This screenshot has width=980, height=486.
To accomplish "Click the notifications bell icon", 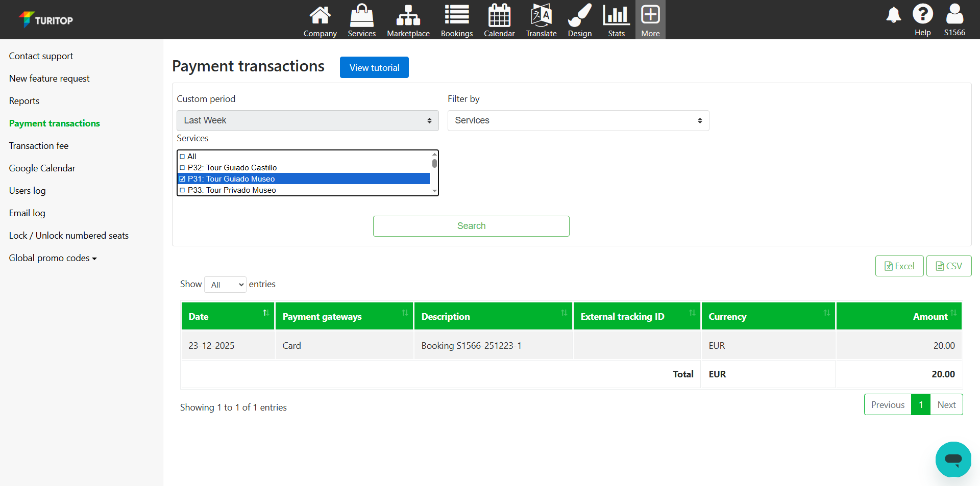I will click(x=893, y=15).
